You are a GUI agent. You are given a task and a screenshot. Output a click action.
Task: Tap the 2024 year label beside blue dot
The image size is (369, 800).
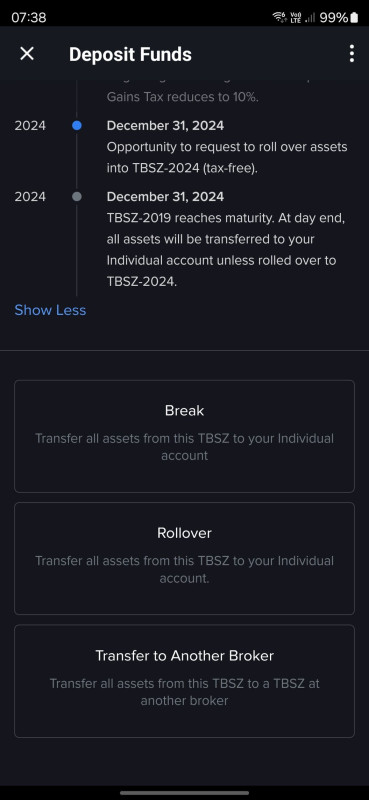(30, 126)
